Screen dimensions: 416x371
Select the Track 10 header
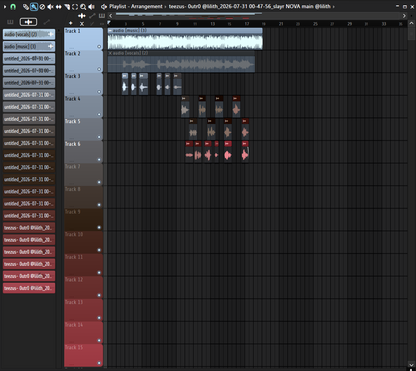(83, 242)
